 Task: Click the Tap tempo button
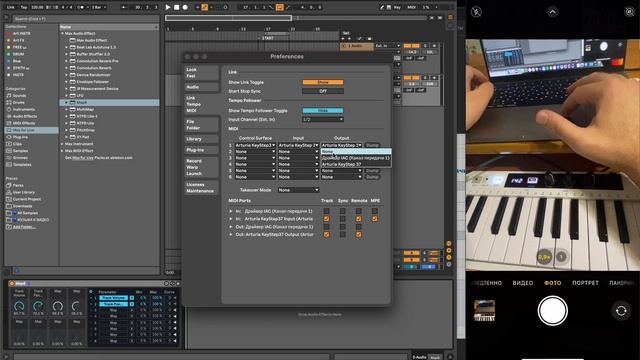coord(24,7)
